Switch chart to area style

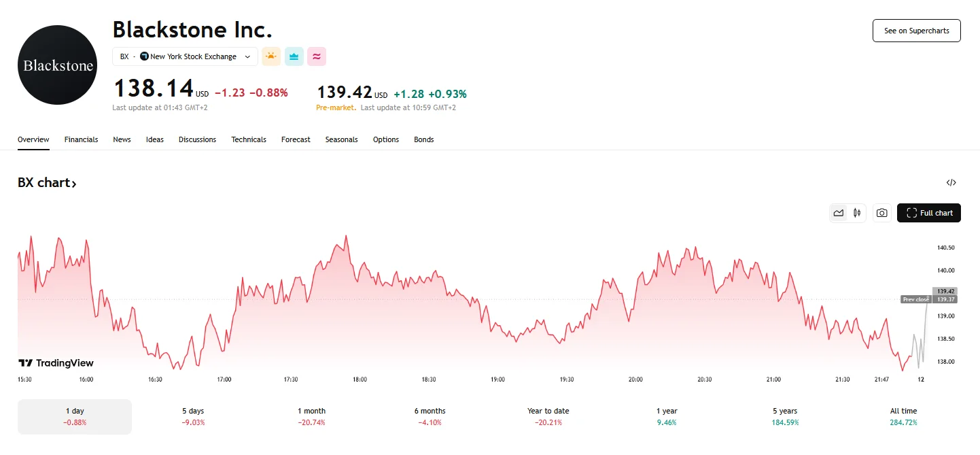click(x=839, y=213)
